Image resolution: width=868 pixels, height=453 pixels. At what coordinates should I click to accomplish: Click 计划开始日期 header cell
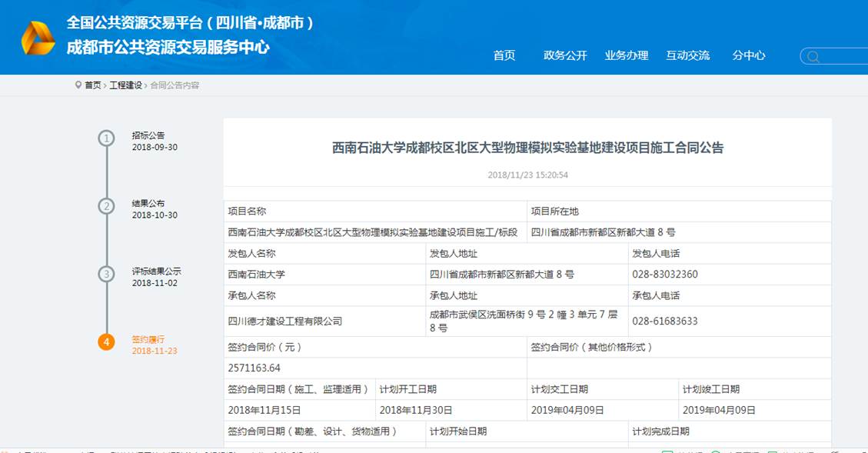[x=527, y=431]
